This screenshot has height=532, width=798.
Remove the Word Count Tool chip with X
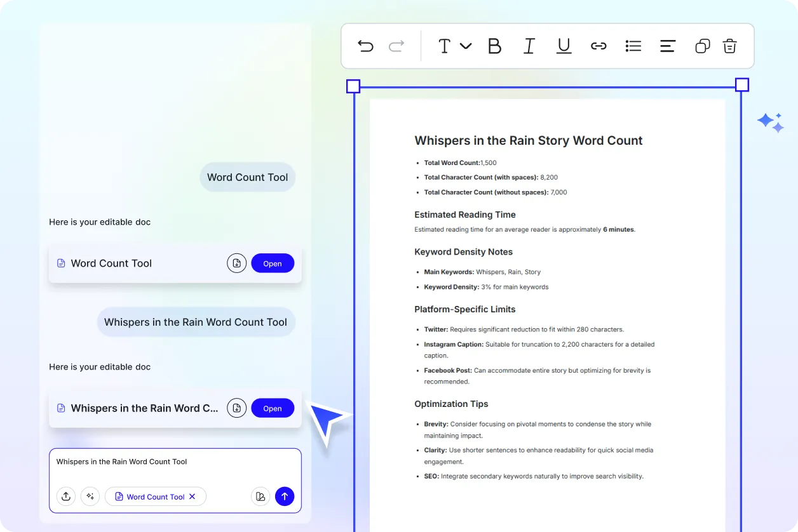193,496
